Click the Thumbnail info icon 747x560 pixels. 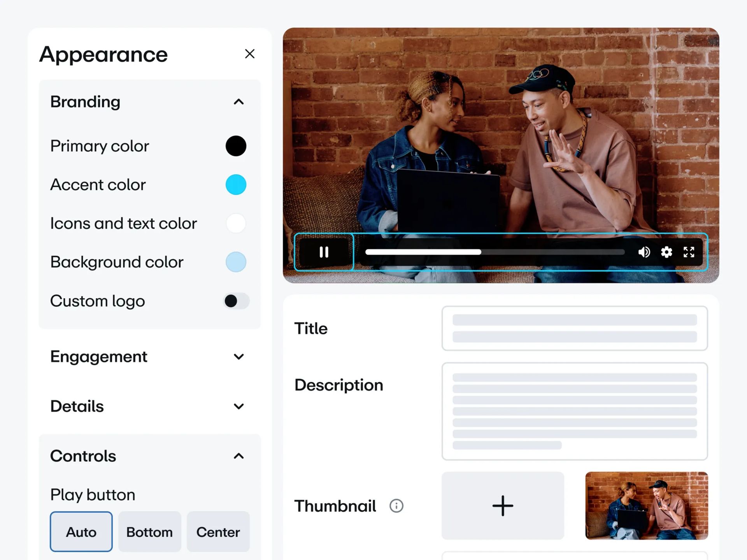point(396,506)
